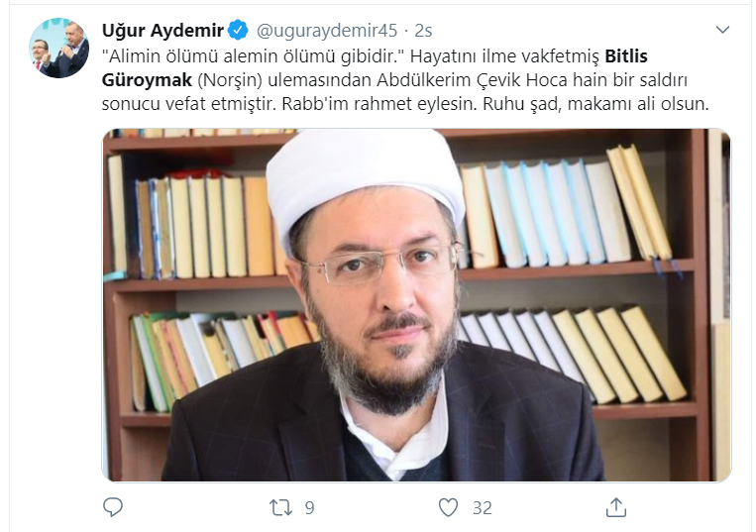Retweet using the arrows icon

click(280, 508)
